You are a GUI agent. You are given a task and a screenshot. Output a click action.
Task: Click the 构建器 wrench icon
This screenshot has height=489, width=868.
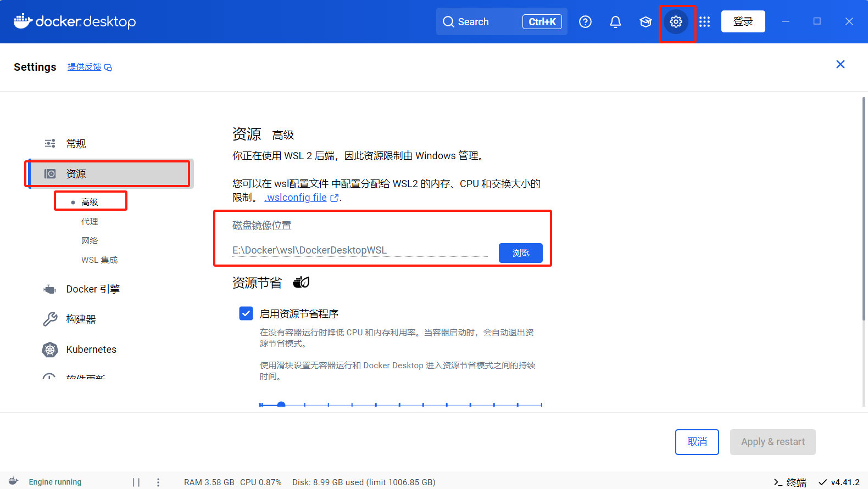tap(50, 319)
